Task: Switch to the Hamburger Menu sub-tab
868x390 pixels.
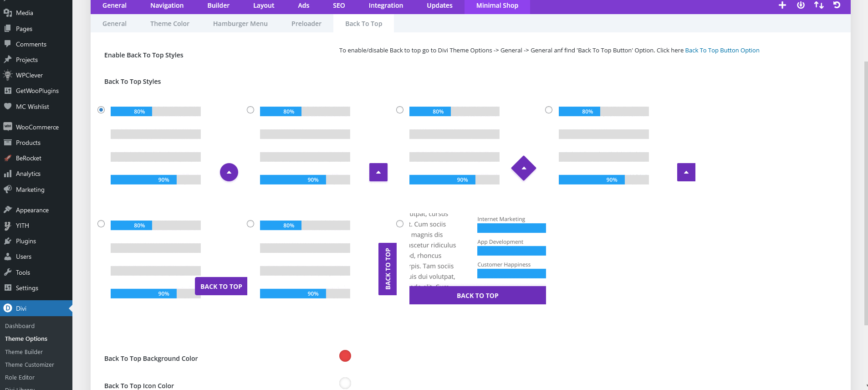Action: click(x=240, y=24)
